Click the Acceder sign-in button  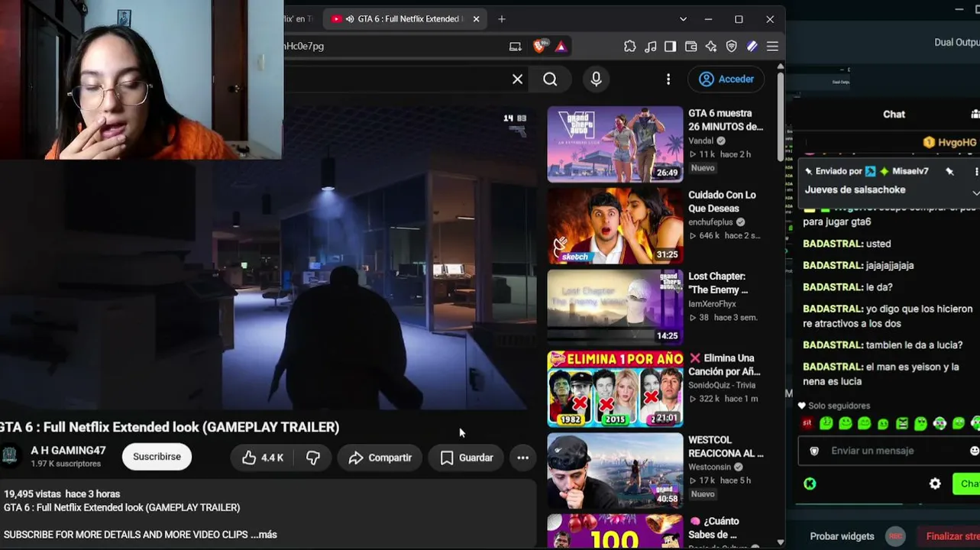726,79
